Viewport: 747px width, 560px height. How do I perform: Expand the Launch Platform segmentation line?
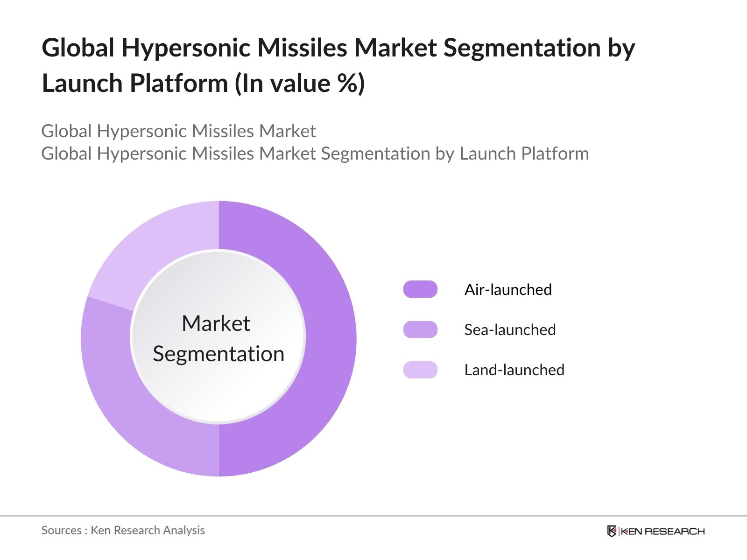pos(316,153)
